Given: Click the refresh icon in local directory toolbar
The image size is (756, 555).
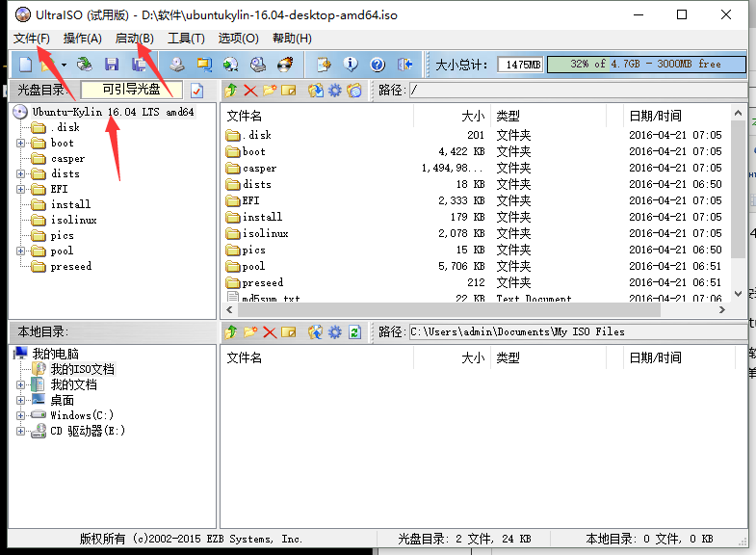Looking at the screenshot, I should [x=354, y=331].
